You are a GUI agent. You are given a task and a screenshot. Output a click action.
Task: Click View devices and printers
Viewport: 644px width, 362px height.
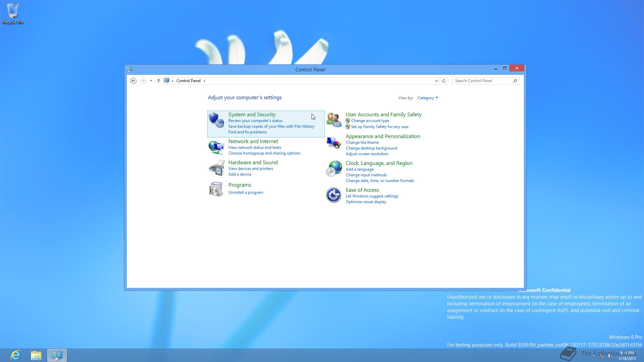coord(251,169)
